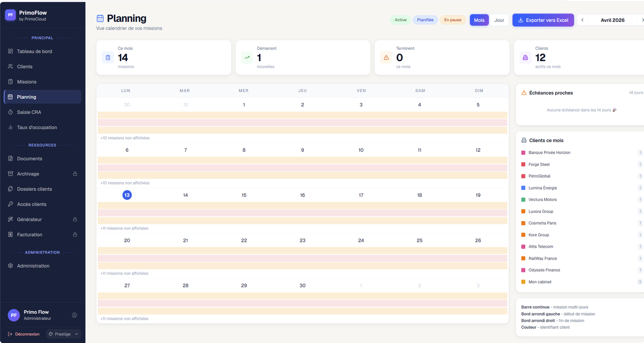
Task: Click the pink mission bar in week of 13
Action: pos(303,213)
